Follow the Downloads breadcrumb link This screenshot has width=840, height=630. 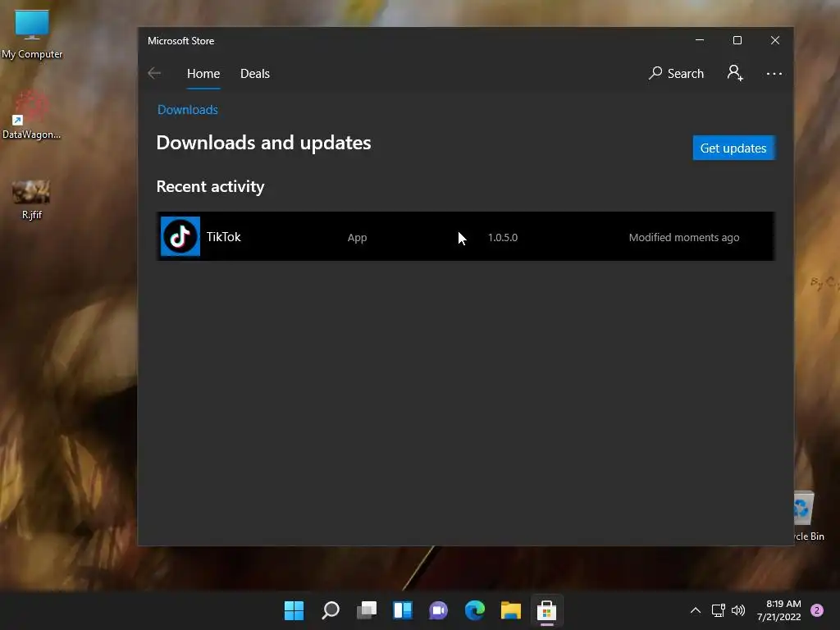point(188,109)
